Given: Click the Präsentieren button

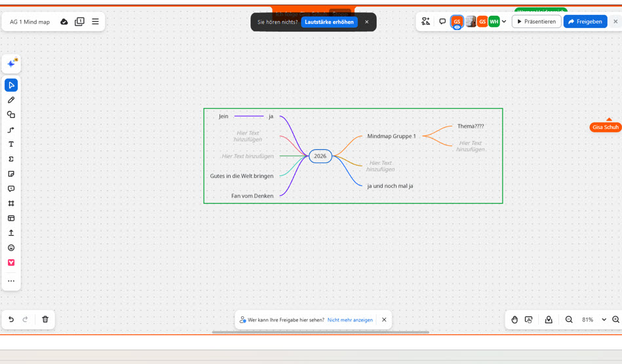Looking at the screenshot, I should coord(536,22).
